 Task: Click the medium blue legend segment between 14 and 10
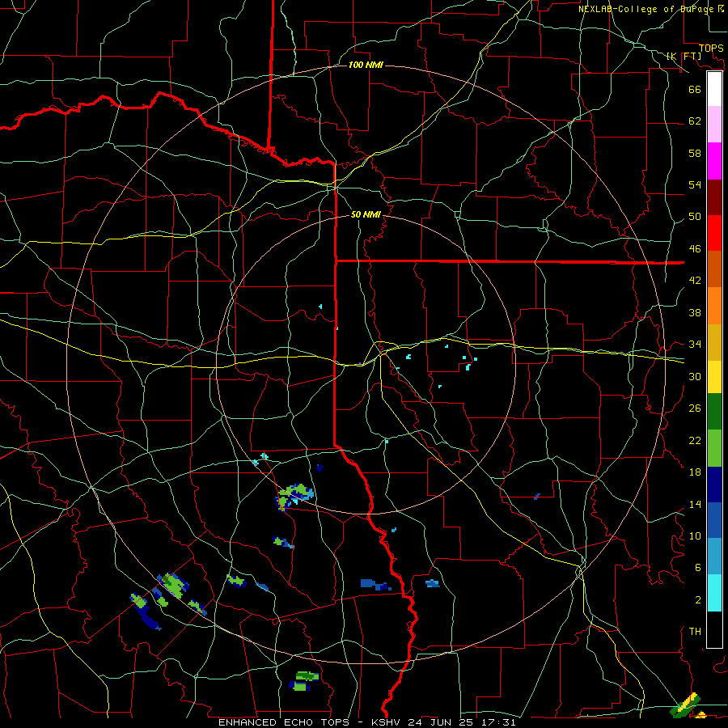714,520
